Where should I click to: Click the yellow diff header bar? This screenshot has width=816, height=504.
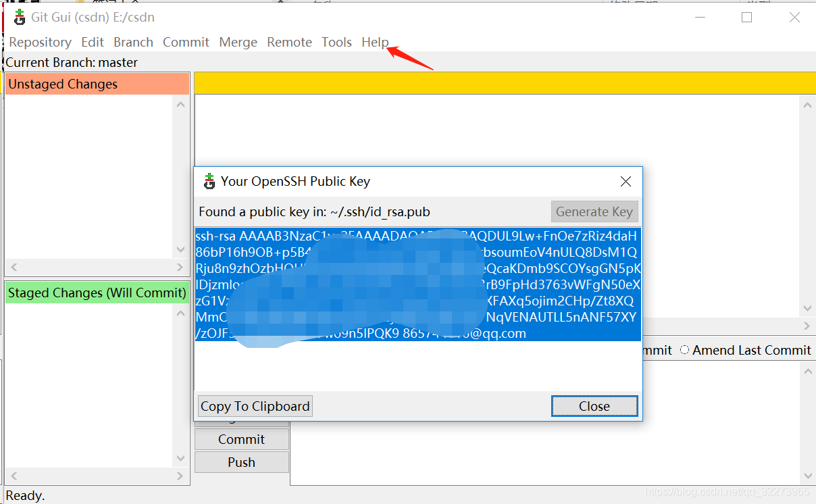point(505,82)
